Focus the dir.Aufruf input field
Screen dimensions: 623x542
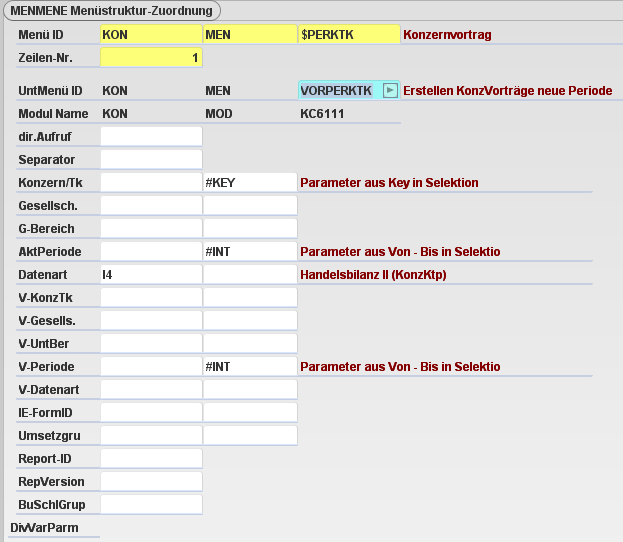click(x=151, y=136)
